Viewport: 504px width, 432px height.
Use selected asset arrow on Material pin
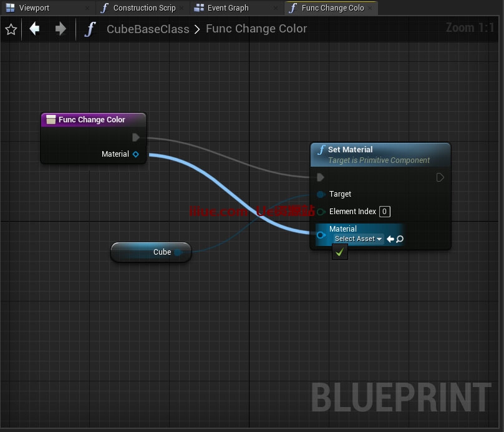[390, 239]
